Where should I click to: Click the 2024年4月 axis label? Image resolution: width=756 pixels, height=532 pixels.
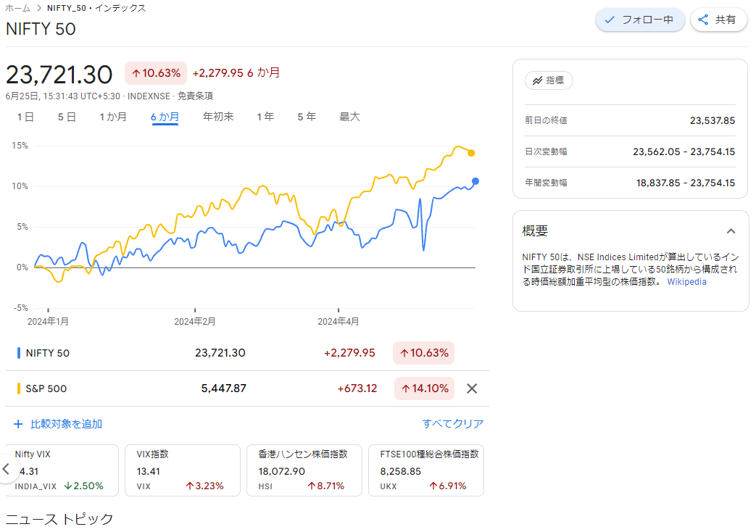(338, 321)
